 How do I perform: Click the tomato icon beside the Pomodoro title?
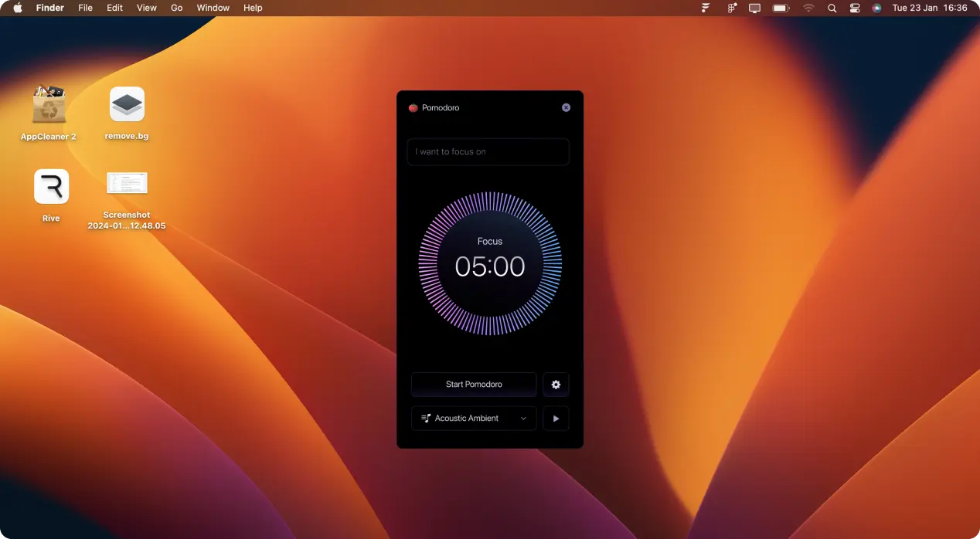(413, 108)
